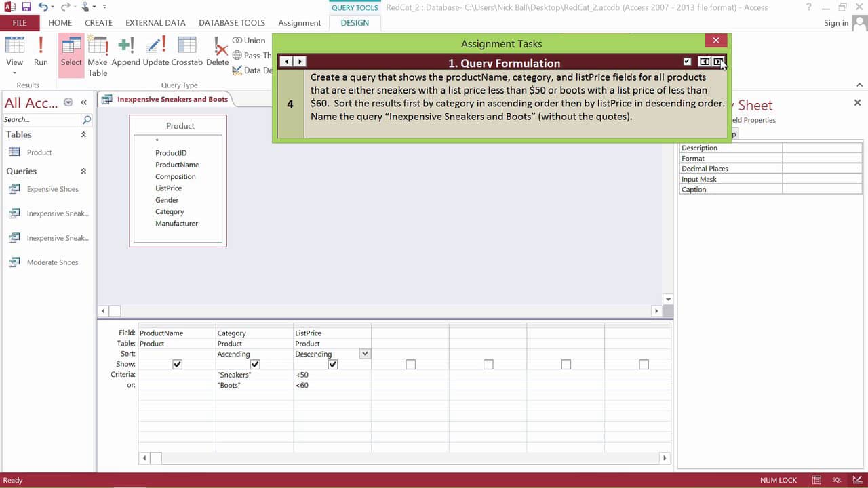Open Customize Quick Access Toolbar dropdown

point(106,7)
